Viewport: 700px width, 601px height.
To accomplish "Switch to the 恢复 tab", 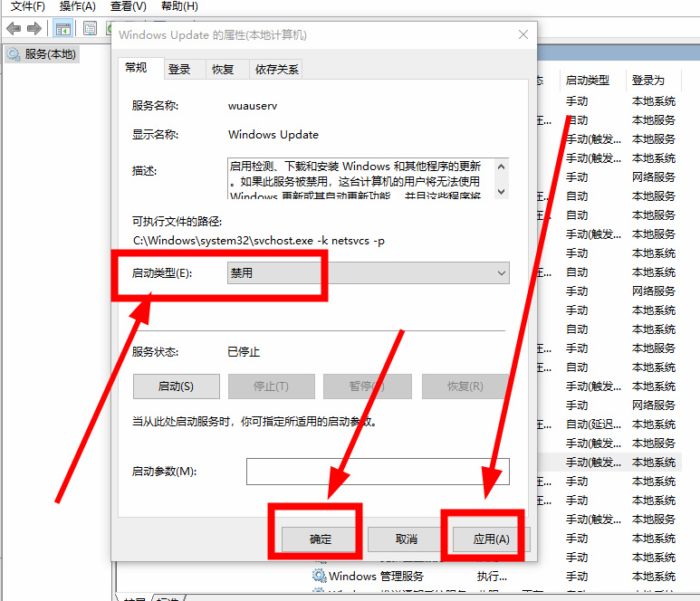I will click(223, 69).
